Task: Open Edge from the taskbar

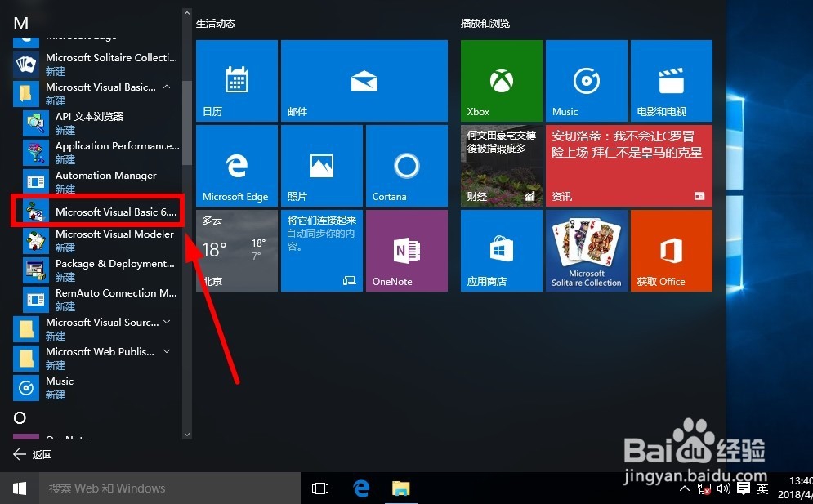Action: click(361, 488)
